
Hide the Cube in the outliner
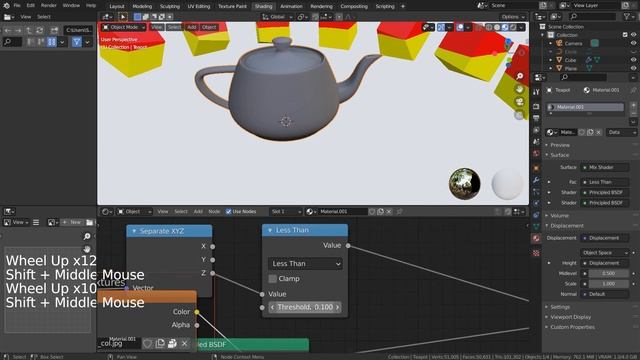click(x=633, y=60)
